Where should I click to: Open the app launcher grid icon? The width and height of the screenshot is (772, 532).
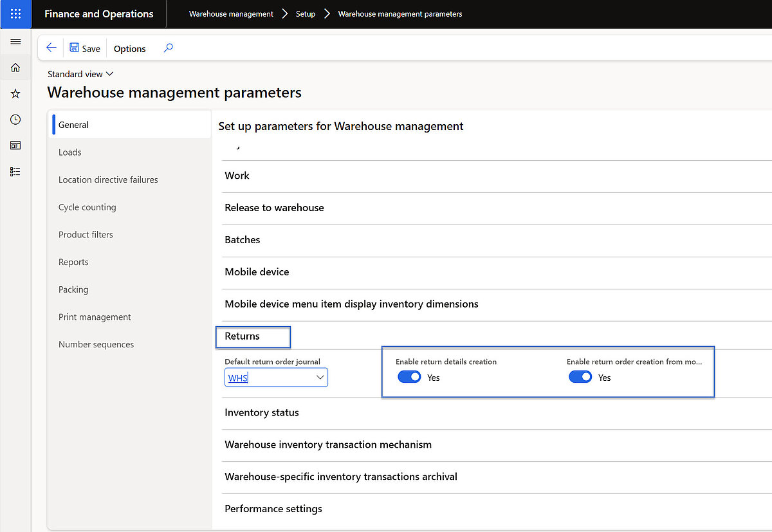click(14, 14)
